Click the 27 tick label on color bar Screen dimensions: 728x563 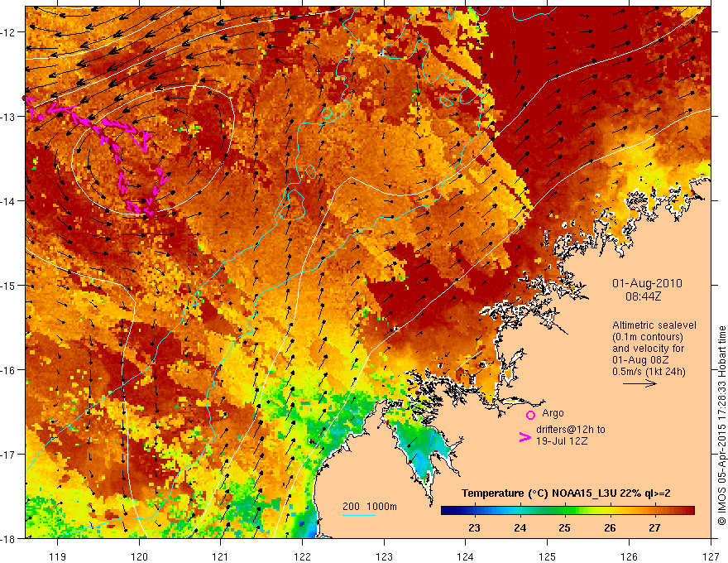654,528
